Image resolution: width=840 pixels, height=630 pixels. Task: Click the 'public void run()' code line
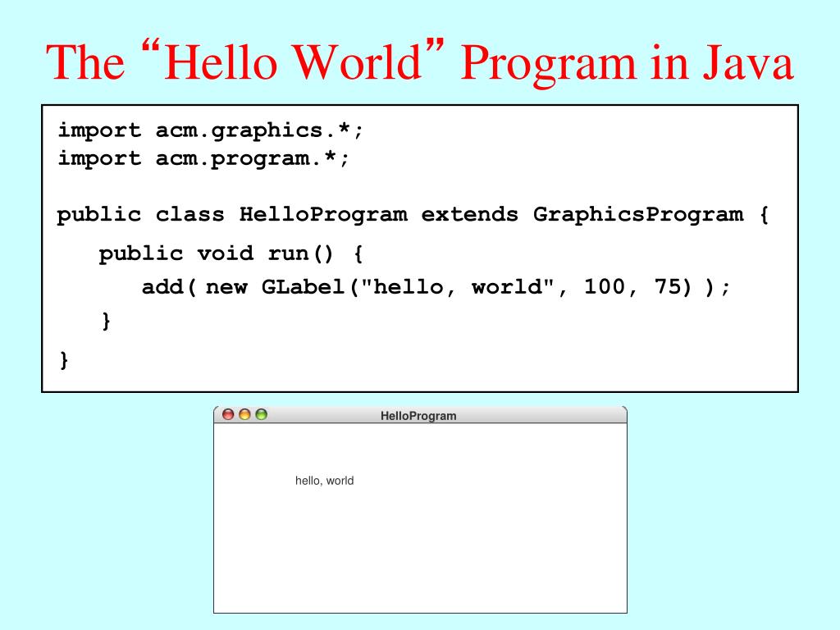231,253
